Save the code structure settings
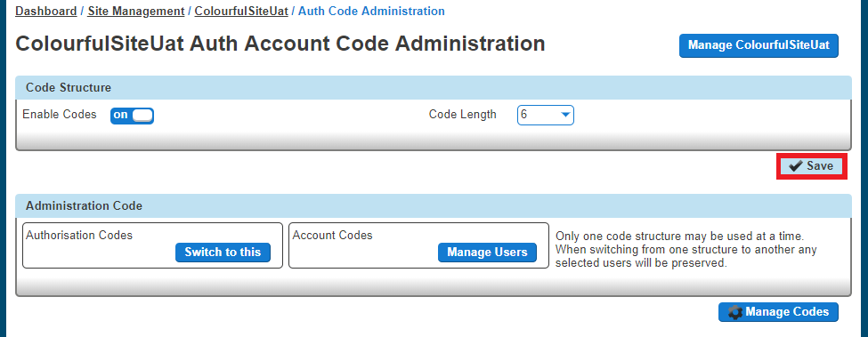Screen dimensions: 868x337 coord(812,166)
